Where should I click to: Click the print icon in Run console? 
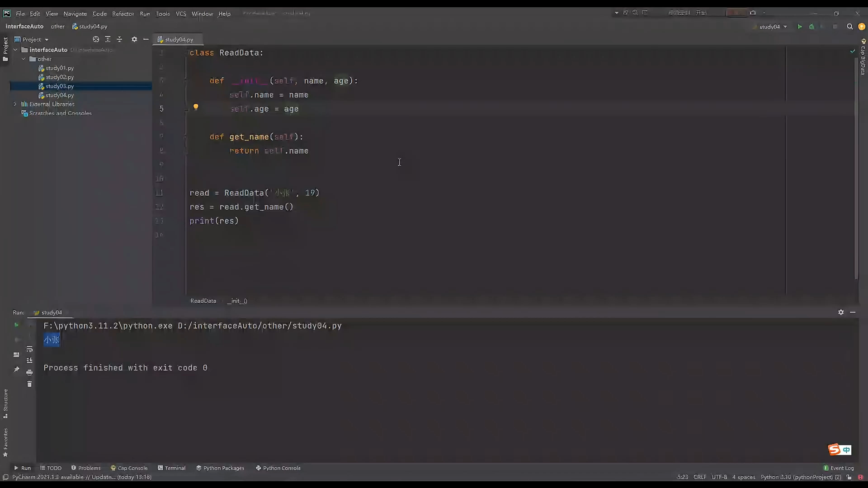(x=29, y=372)
